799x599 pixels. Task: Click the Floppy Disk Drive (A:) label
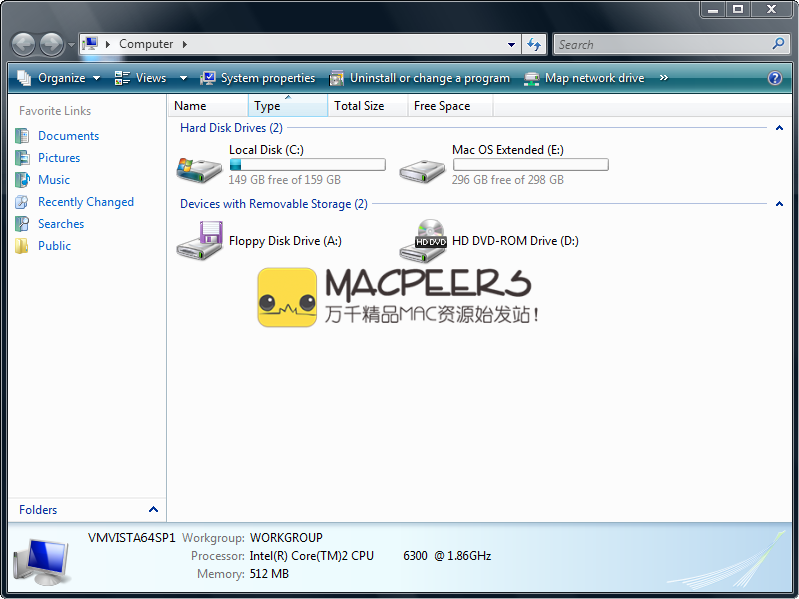coord(285,241)
